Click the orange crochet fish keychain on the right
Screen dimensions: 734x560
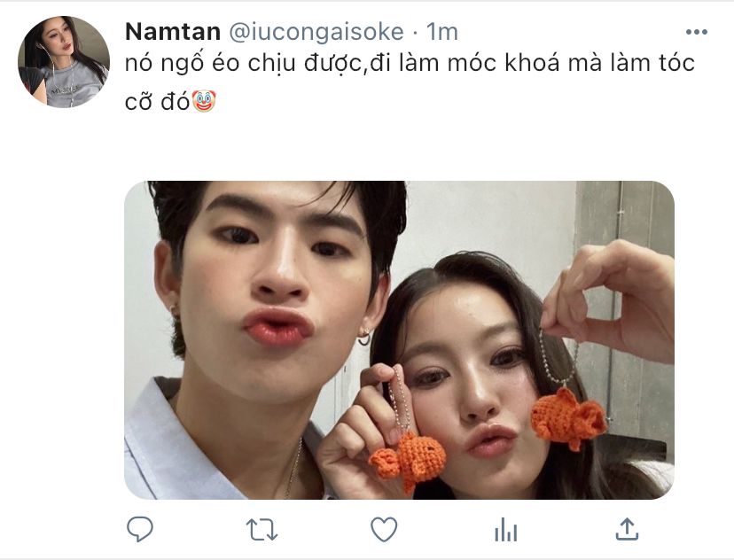coord(567,417)
